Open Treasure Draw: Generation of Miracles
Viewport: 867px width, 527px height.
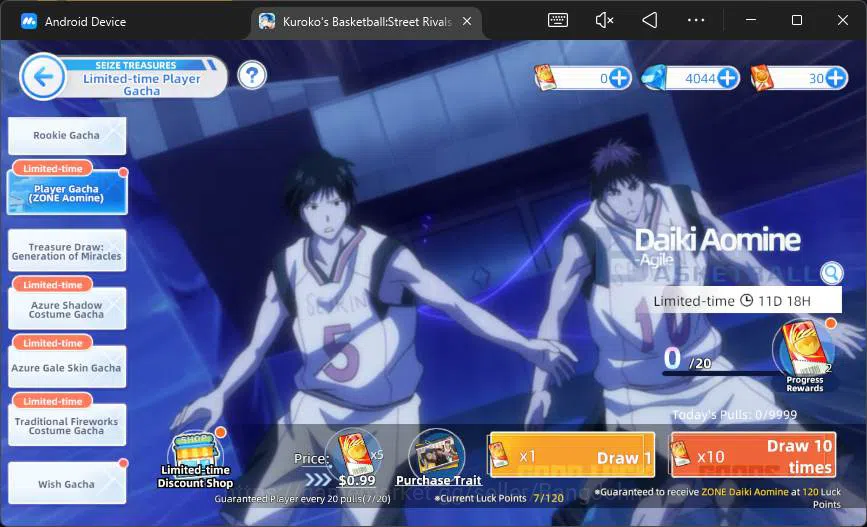tap(67, 252)
